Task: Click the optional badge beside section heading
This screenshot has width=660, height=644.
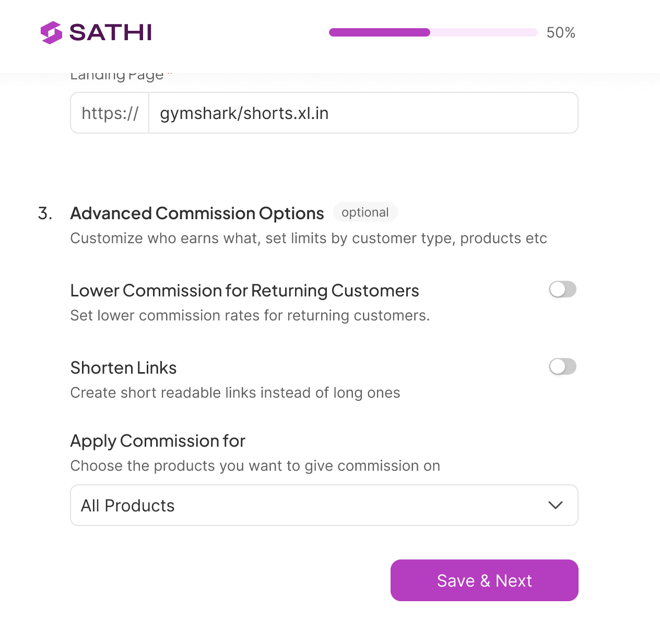Action: (x=365, y=212)
